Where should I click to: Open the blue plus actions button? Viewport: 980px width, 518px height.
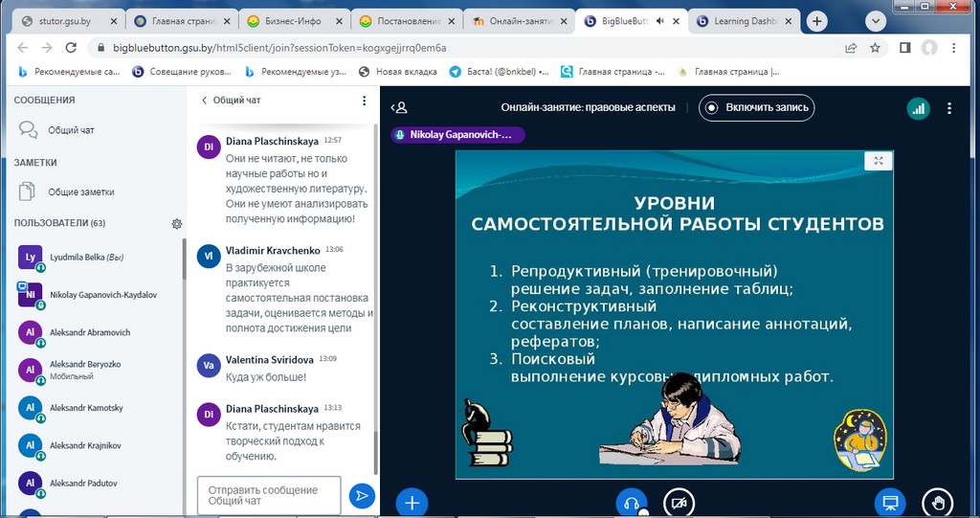tap(412, 503)
